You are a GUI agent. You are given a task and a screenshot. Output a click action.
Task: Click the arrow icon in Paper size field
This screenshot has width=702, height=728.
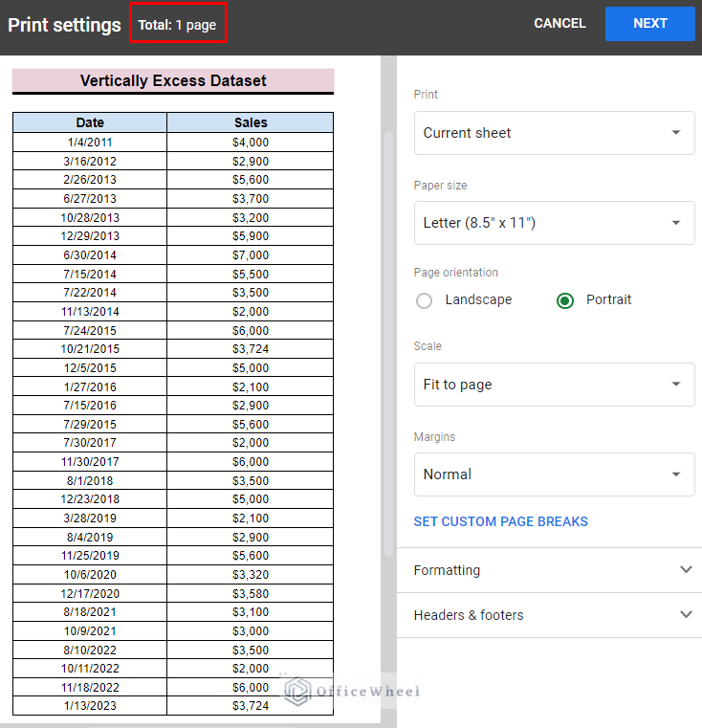676,224
